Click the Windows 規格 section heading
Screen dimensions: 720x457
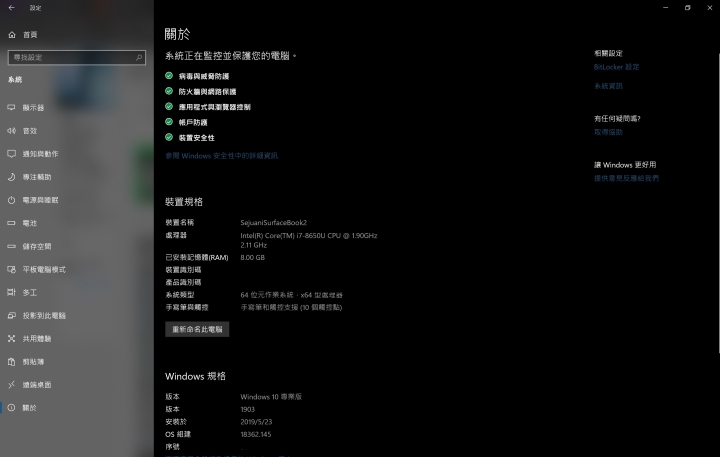click(x=195, y=376)
